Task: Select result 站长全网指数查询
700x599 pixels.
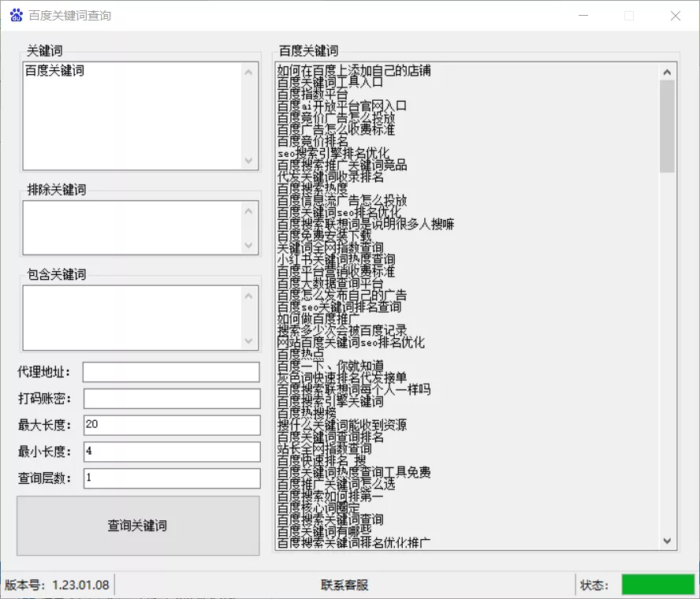Action: [x=324, y=448]
